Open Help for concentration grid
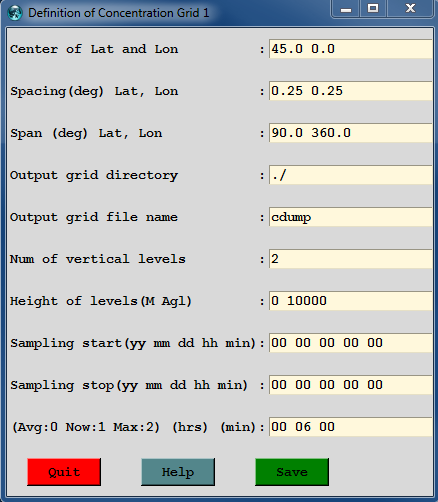Viewport: 438px width, 502px height. pos(178,472)
